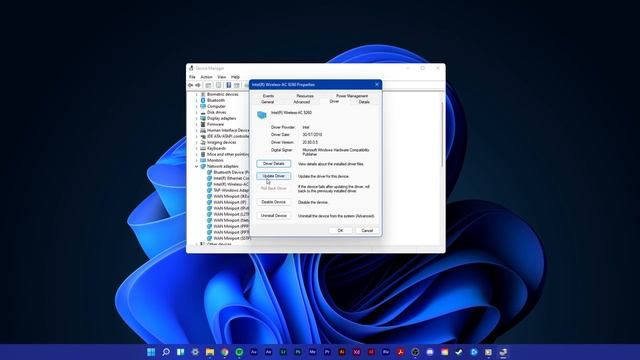Select the Human Interface Devices row
Image resolution: width=640 pixels, height=360 pixels.
click(x=224, y=130)
